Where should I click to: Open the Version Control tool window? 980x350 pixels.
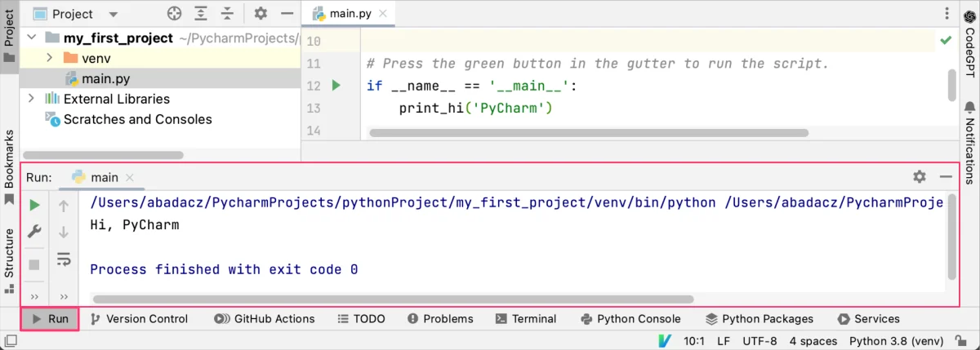139,319
